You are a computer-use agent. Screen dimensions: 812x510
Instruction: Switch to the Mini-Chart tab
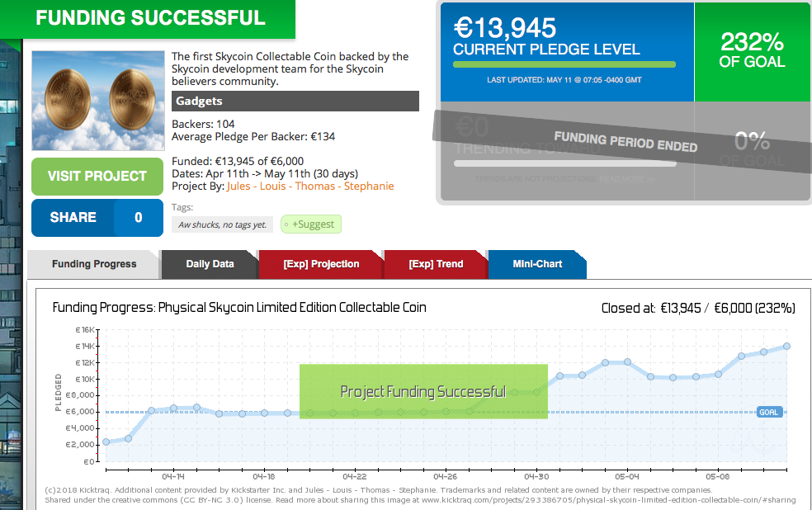537,264
